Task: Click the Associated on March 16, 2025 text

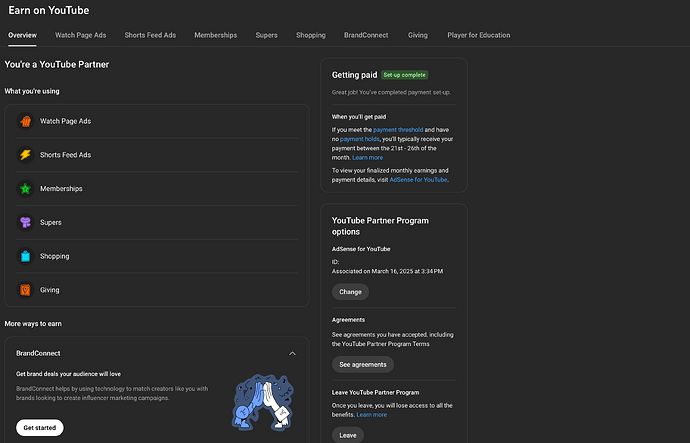Action: (387, 271)
